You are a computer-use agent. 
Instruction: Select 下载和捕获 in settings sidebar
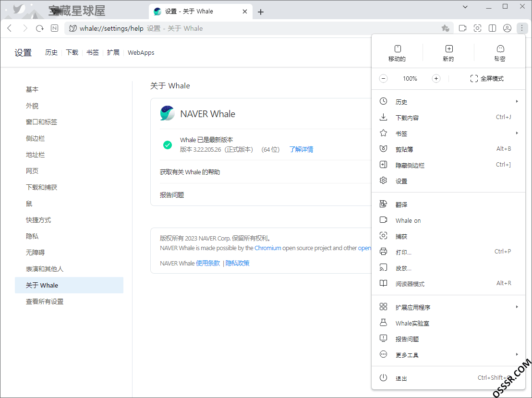(69, 187)
